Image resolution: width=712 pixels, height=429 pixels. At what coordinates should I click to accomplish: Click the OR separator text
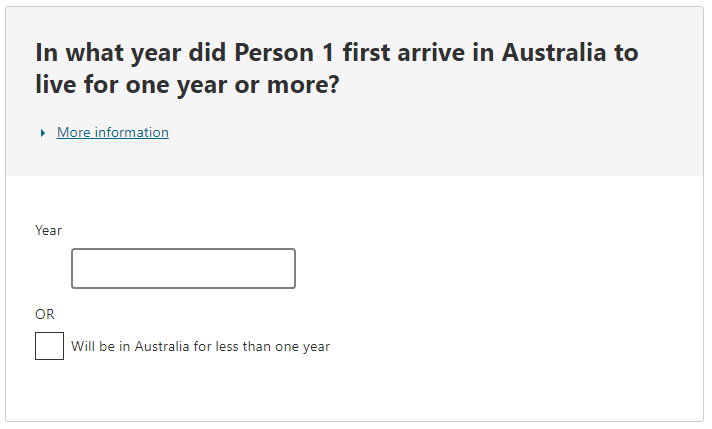pyautogui.click(x=45, y=314)
